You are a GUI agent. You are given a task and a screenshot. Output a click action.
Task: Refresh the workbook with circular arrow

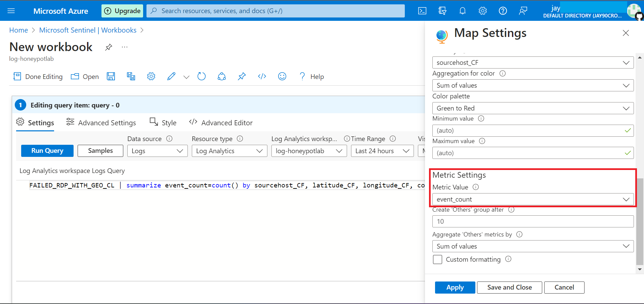click(x=202, y=76)
